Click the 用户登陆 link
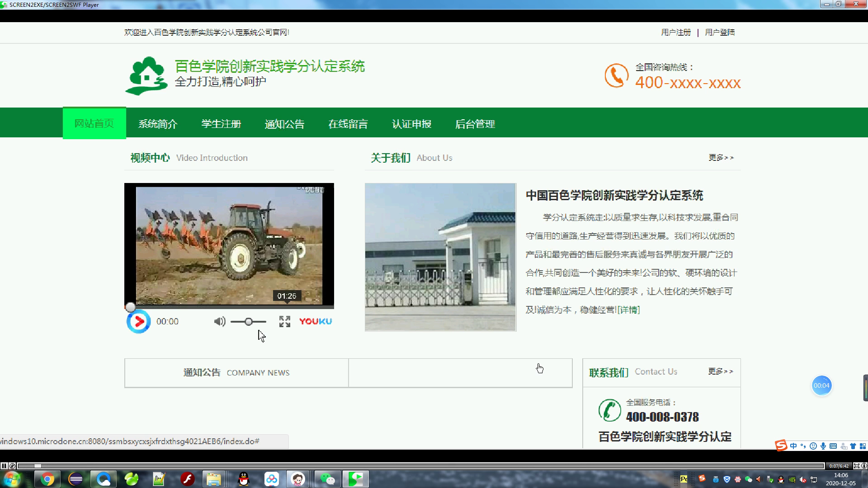This screenshot has height=488, width=868. pos(720,33)
